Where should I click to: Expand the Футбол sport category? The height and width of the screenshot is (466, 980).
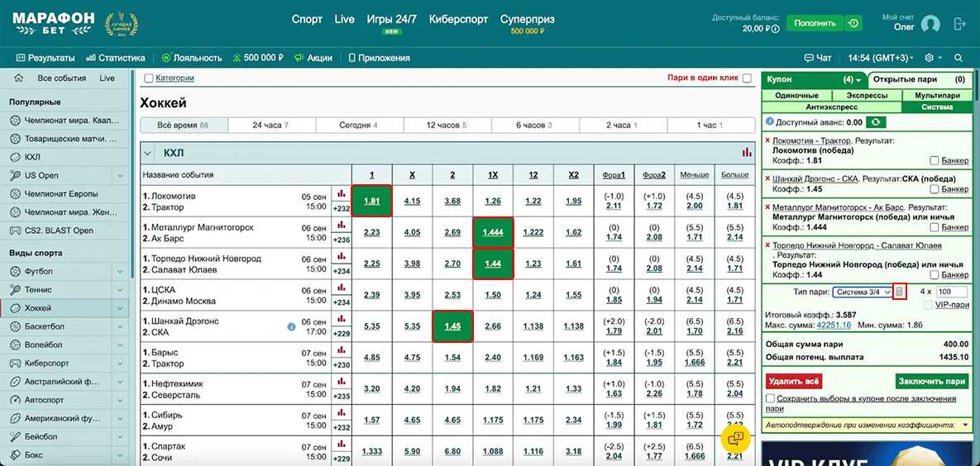click(120, 272)
